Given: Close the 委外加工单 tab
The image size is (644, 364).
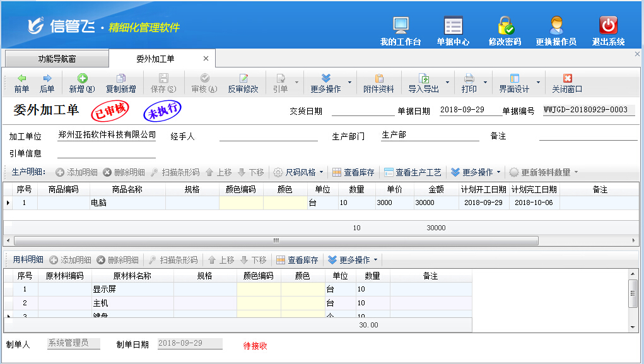Looking at the screenshot, I should click(x=206, y=59).
